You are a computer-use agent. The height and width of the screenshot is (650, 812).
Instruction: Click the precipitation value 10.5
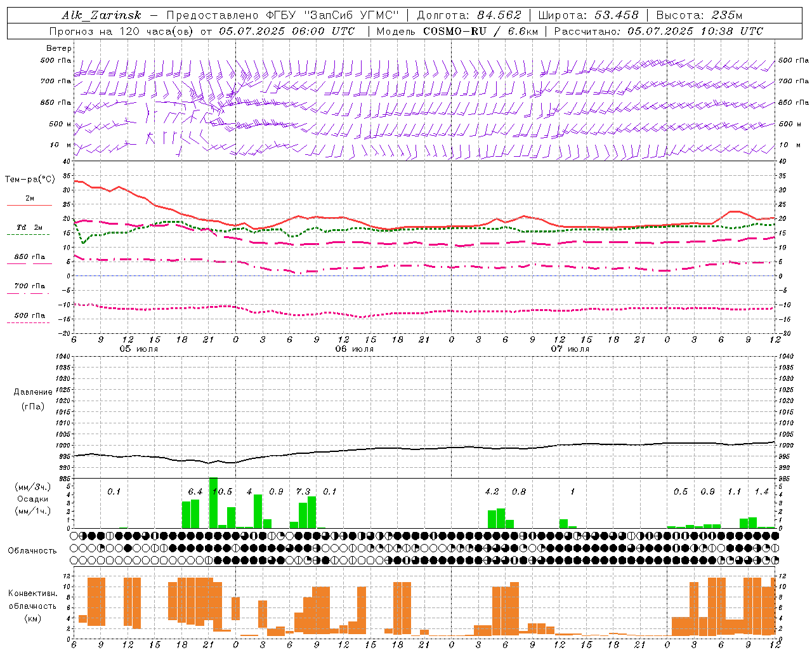[223, 492]
